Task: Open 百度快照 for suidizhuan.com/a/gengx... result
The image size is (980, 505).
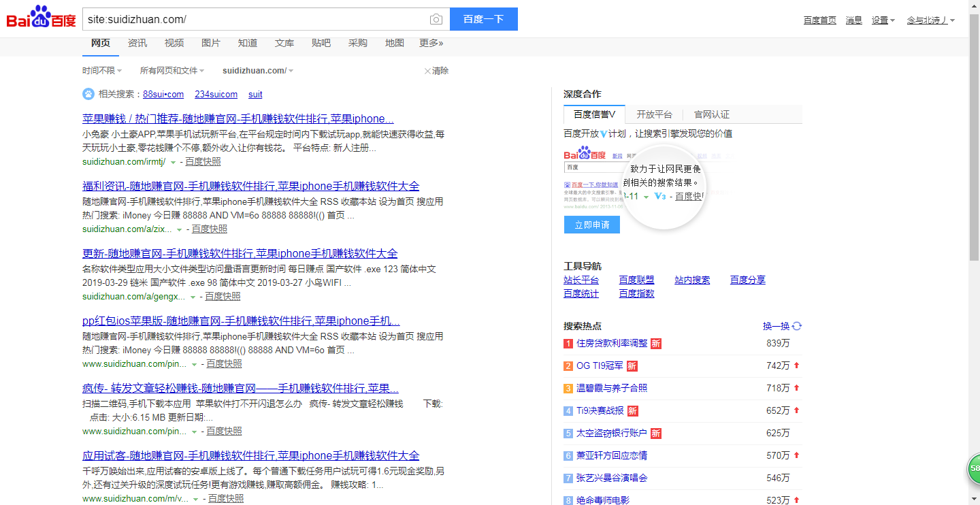Action: (223, 297)
